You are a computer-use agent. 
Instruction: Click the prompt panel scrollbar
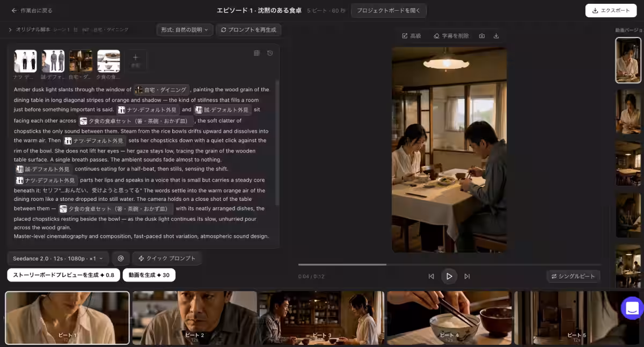[x=277, y=142]
